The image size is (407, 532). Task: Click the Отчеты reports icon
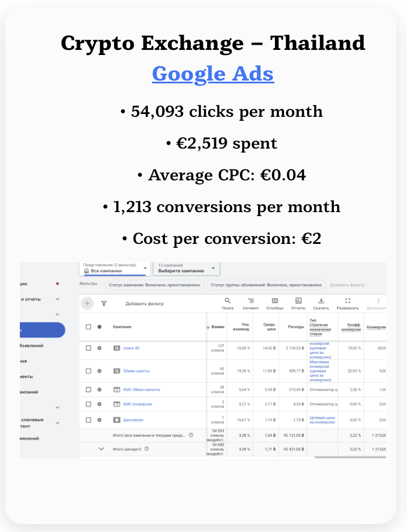pos(298,301)
